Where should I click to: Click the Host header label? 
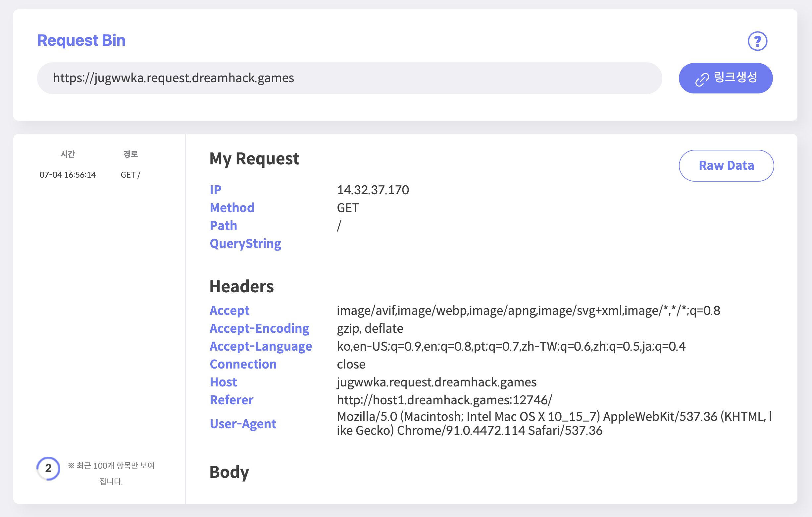[223, 382]
